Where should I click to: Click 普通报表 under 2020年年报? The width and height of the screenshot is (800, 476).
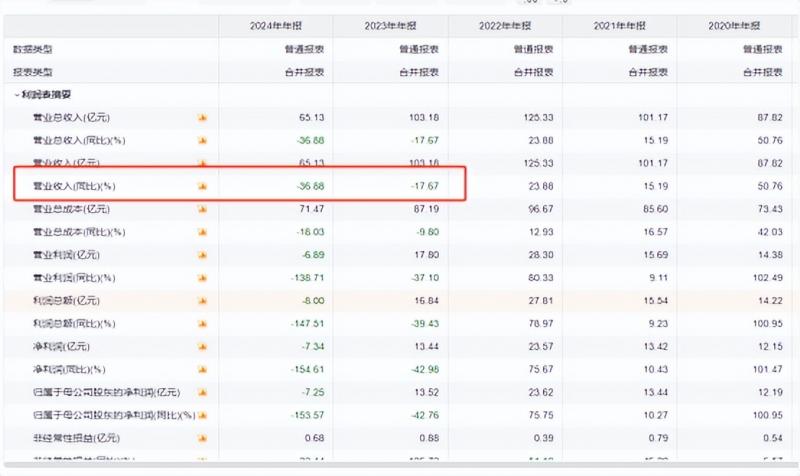point(763,49)
